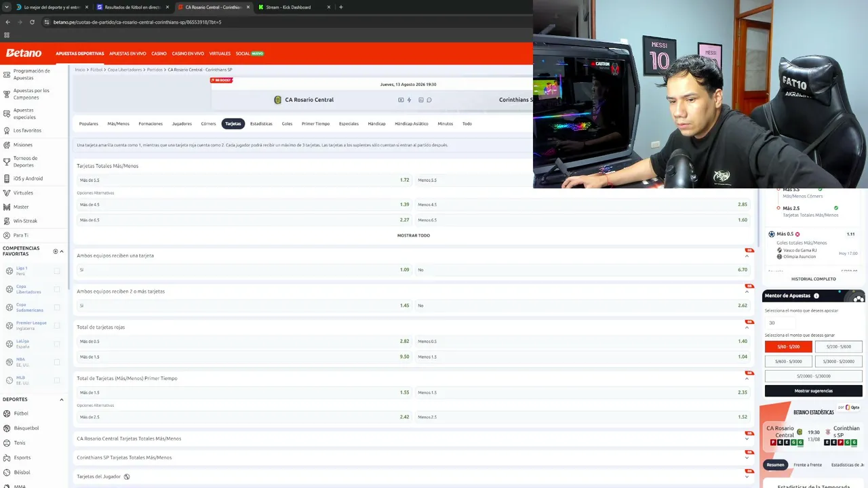Open the live video stream icon in match header
868x488 pixels.
click(401, 100)
